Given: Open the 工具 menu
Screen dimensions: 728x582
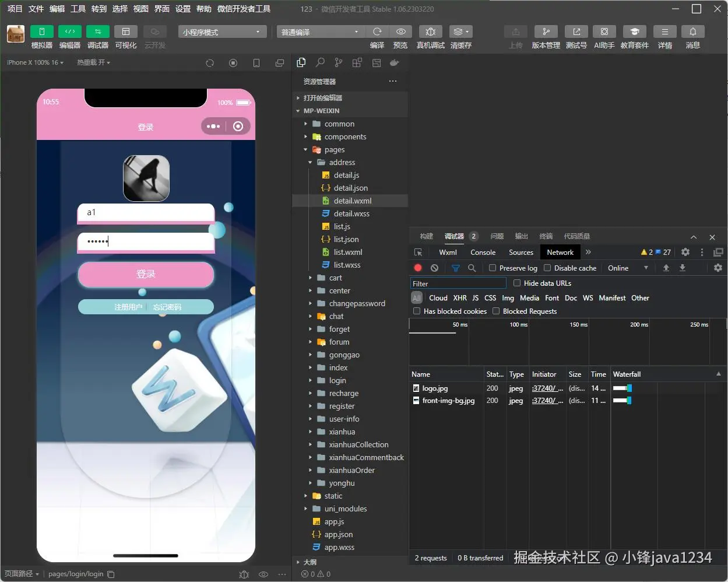Looking at the screenshot, I should [x=78, y=9].
